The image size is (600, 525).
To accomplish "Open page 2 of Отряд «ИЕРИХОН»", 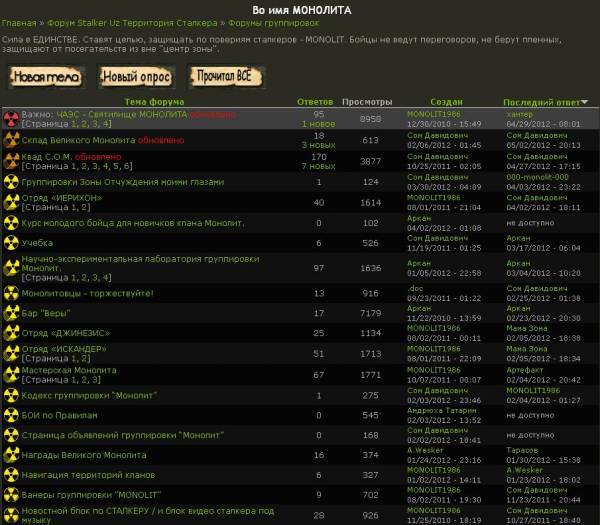I will coord(86,207).
